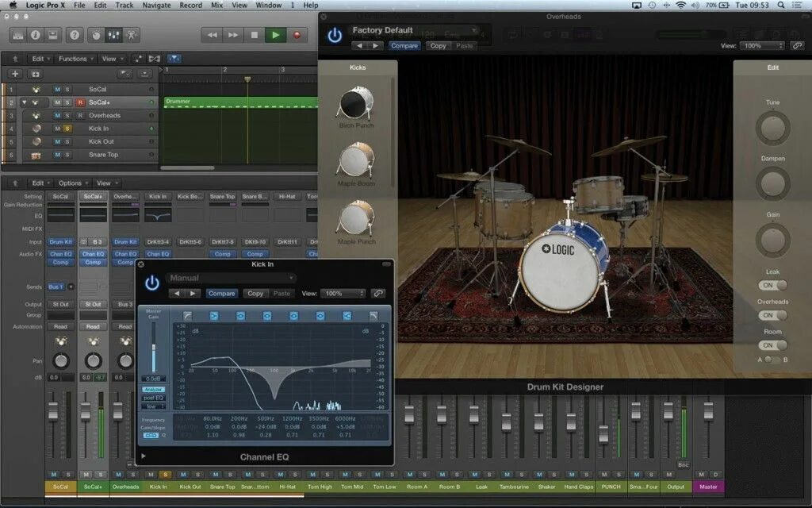The width and height of the screenshot is (812, 508).
Task: Mute the Snare Top track
Action: click(57, 155)
